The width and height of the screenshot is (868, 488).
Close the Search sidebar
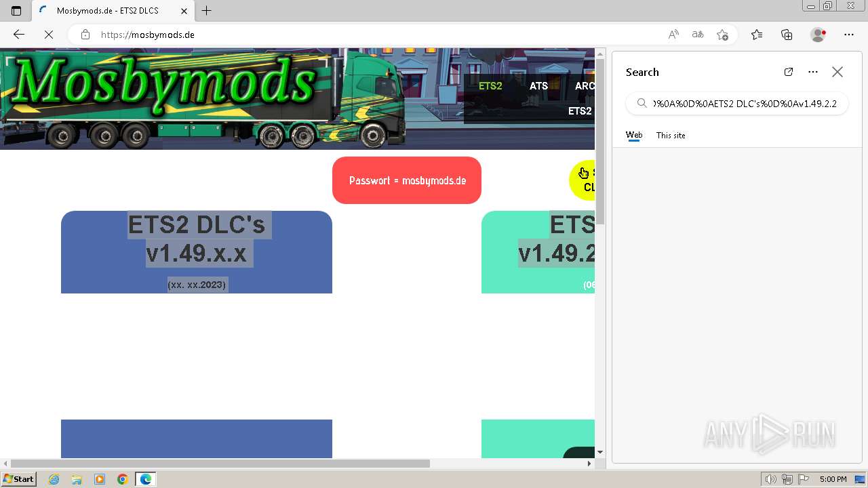837,72
